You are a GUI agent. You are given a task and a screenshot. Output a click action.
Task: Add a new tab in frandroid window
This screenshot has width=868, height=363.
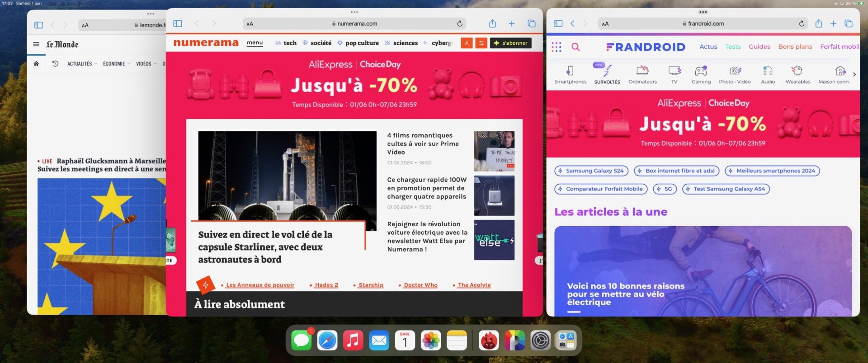click(833, 23)
